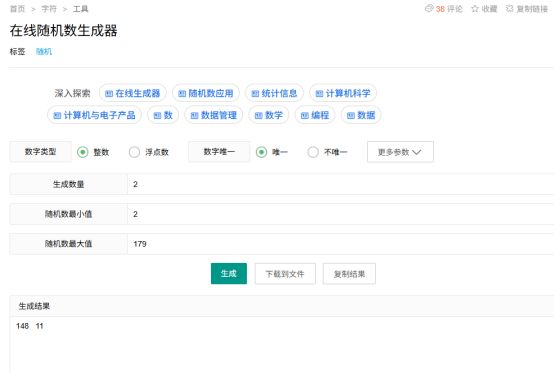Image resolution: width=554 pixels, height=374 pixels.
Task: Select the 浮点数 radio button
Action: 134,152
